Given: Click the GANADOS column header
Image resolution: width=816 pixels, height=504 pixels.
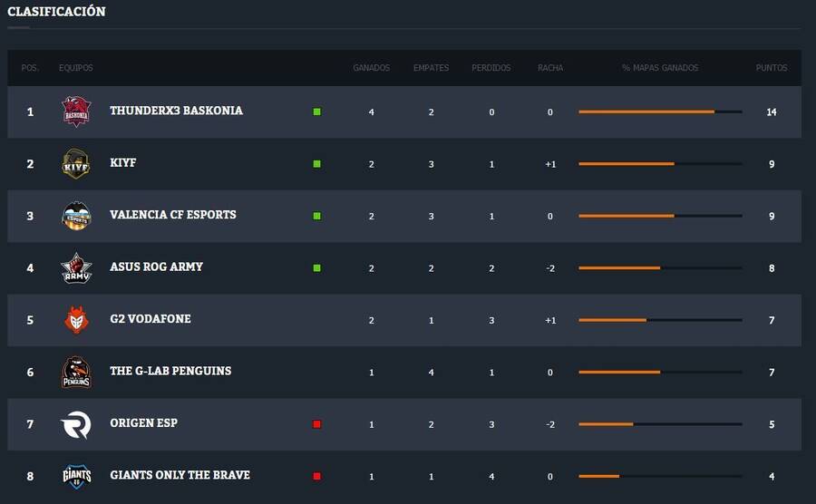Looking at the screenshot, I should coord(372,68).
